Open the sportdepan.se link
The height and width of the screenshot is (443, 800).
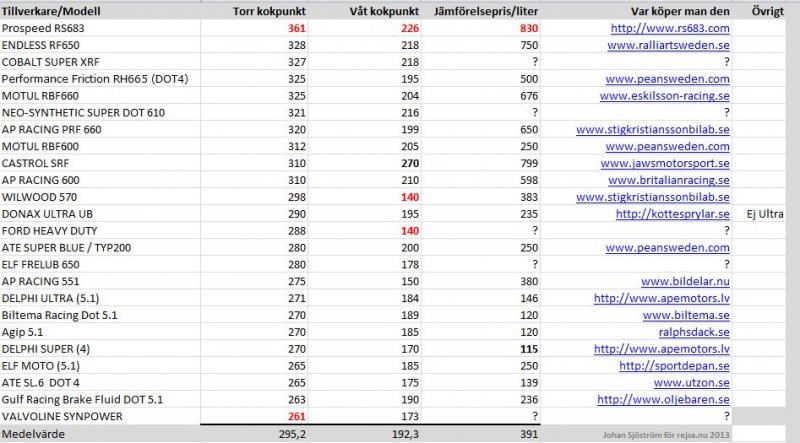(x=674, y=366)
